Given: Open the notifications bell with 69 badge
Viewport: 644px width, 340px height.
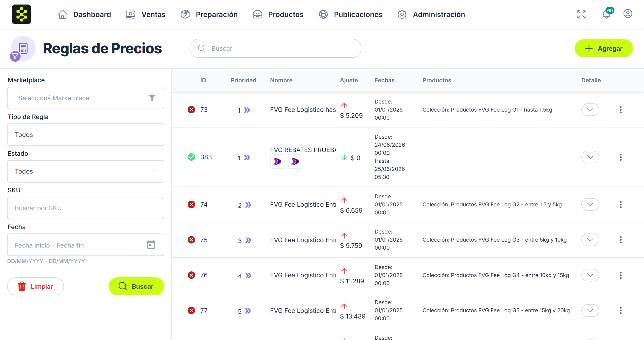Looking at the screenshot, I should click(607, 14).
